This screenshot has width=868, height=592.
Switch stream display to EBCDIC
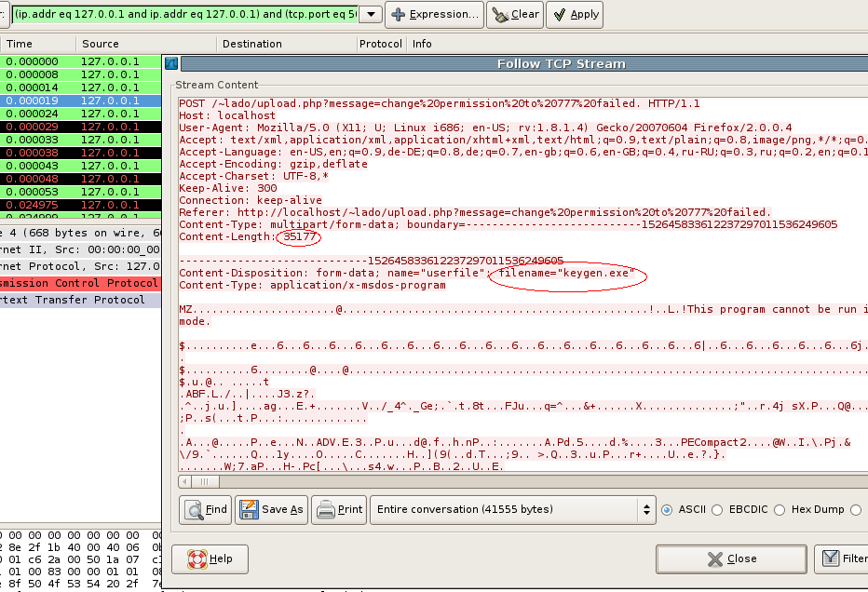(x=721, y=510)
